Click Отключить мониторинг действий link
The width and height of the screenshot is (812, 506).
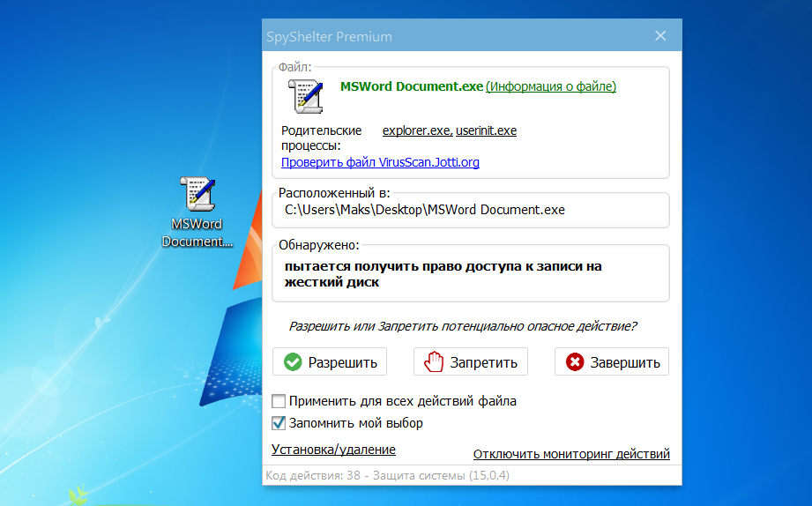[x=571, y=454]
